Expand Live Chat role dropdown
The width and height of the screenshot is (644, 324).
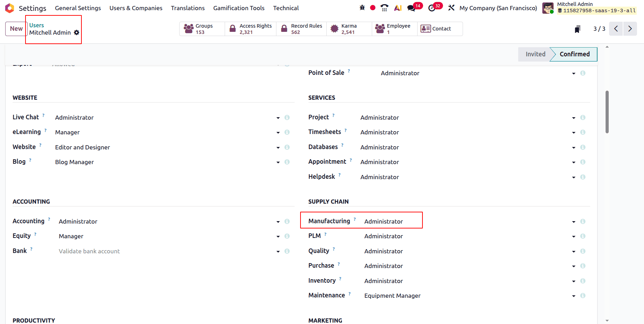tap(278, 118)
